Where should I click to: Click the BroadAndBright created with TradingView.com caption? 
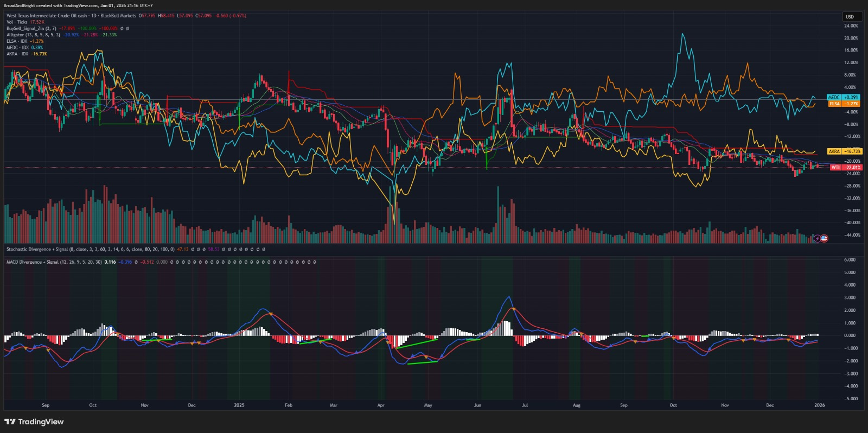[78, 5]
